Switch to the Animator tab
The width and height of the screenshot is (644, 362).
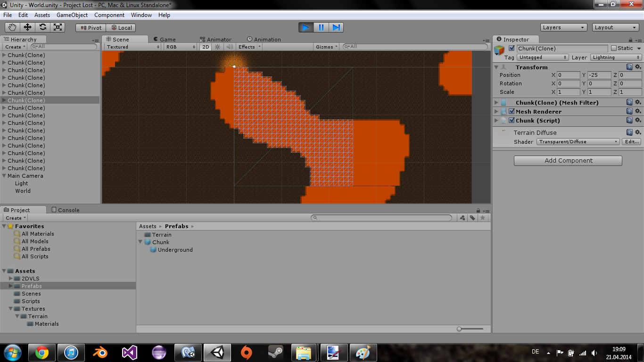click(x=215, y=40)
